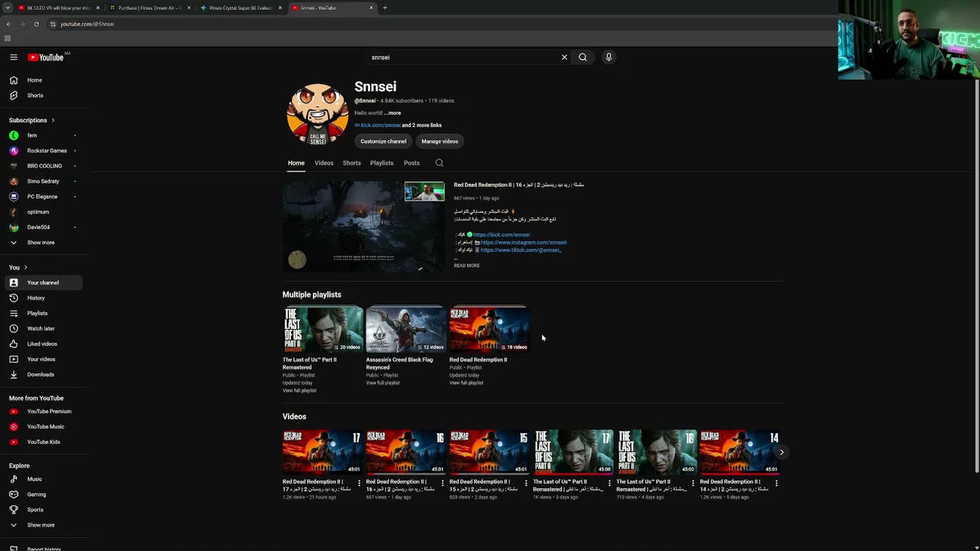Click the magnifier search button

pos(583,57)
